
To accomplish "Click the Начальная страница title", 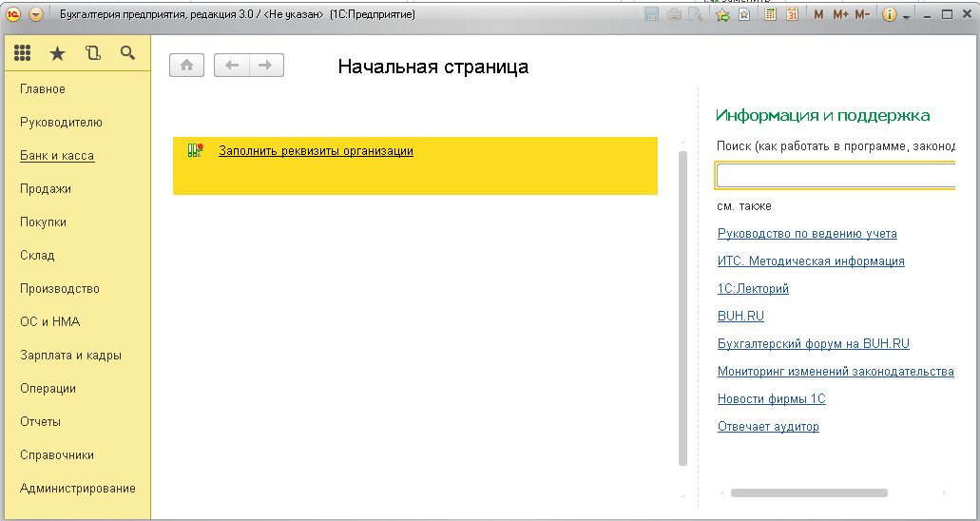I will click(x=433, y=67).
